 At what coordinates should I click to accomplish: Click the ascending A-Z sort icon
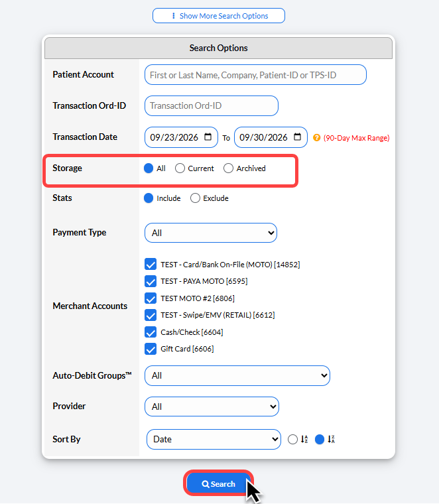(304, 439)
